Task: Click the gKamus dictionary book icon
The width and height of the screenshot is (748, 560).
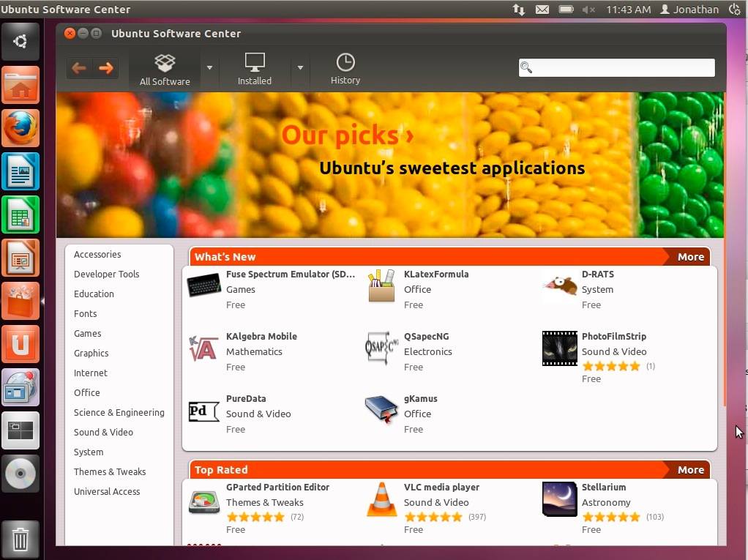Action: (381, 411)
